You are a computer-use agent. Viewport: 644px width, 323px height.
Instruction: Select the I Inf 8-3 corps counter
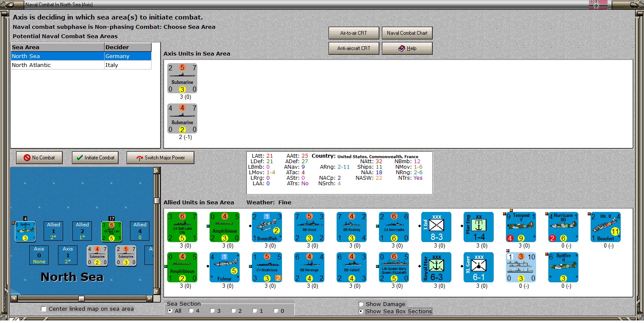click(x=436, y=227)
